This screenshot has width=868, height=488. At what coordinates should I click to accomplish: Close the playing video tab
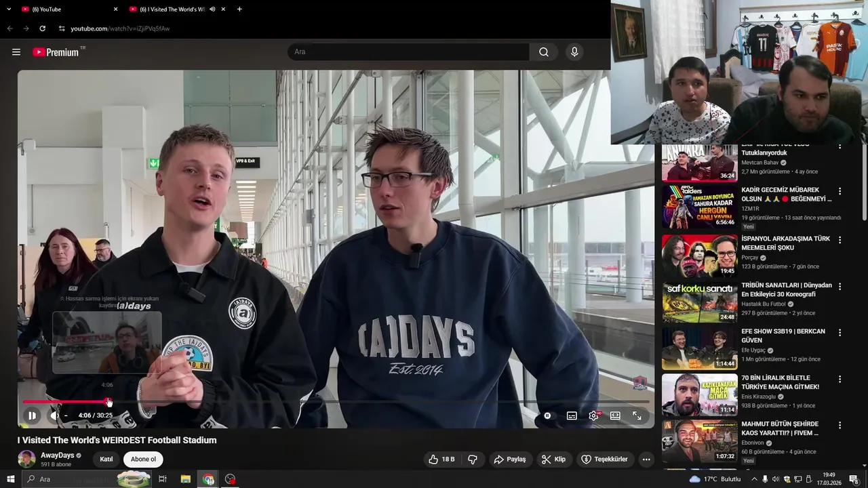click(x=223, y=9)
